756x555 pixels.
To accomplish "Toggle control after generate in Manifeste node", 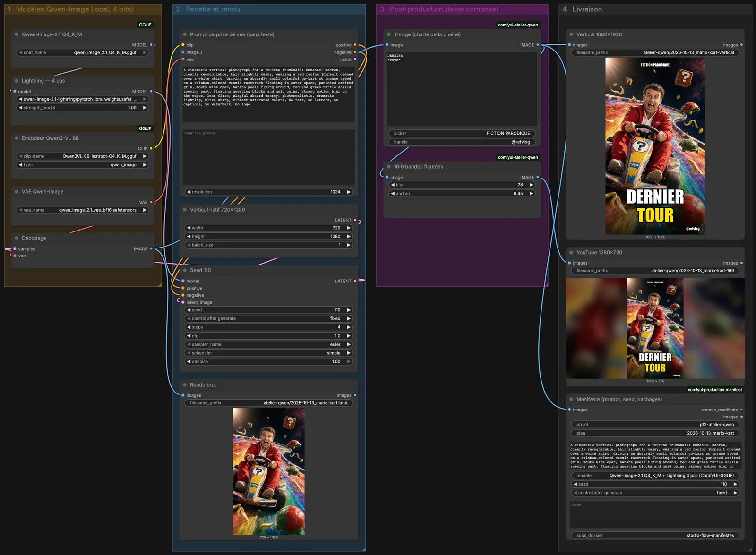I will click(655, 493).
